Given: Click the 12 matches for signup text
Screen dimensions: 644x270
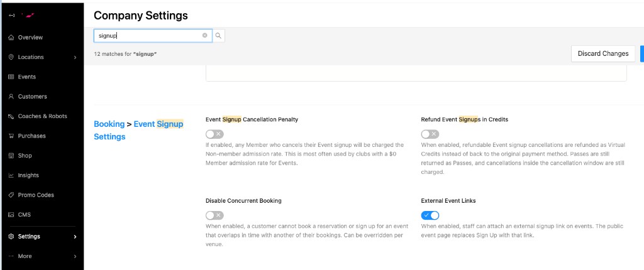Looking at the screenshot, I should coord(126,54).
